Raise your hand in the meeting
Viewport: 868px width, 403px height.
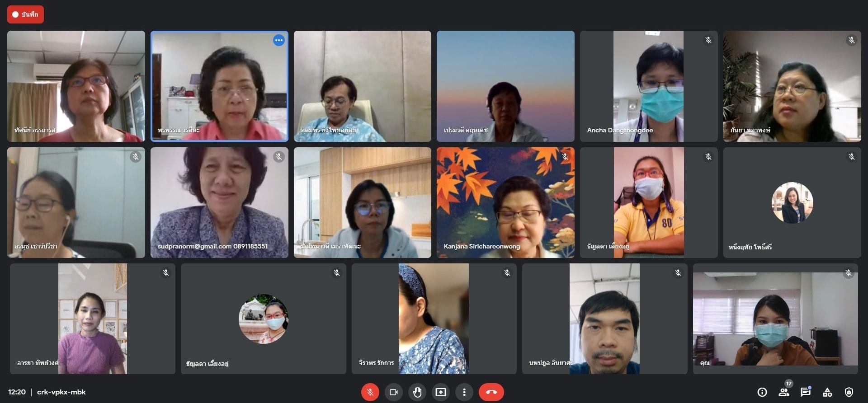point(417,392)
